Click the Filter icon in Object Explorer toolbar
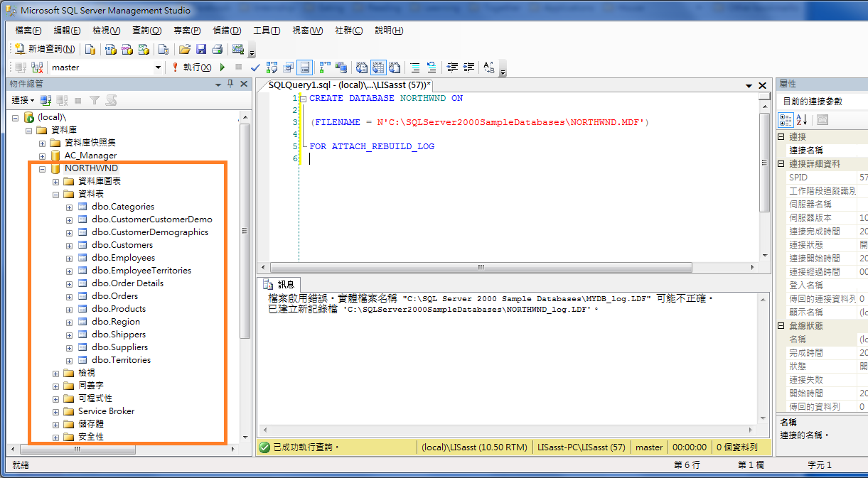The image size is (868, 478). pos(95,100)
